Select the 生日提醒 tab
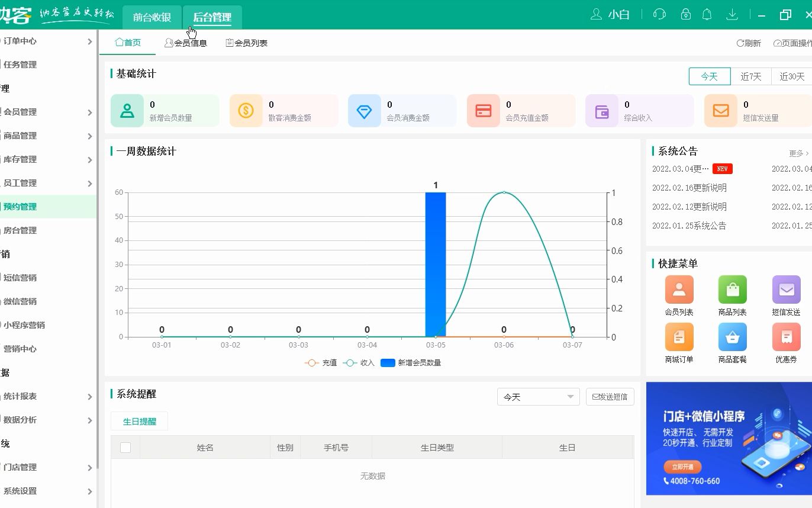The height and width of the screenshot is (508, 812). coord(140,421)
